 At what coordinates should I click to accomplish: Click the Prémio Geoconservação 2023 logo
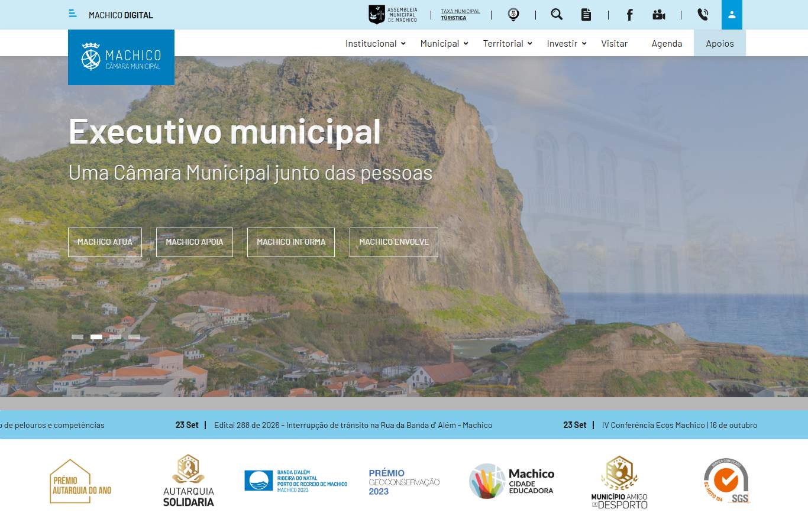click(404, 482)
